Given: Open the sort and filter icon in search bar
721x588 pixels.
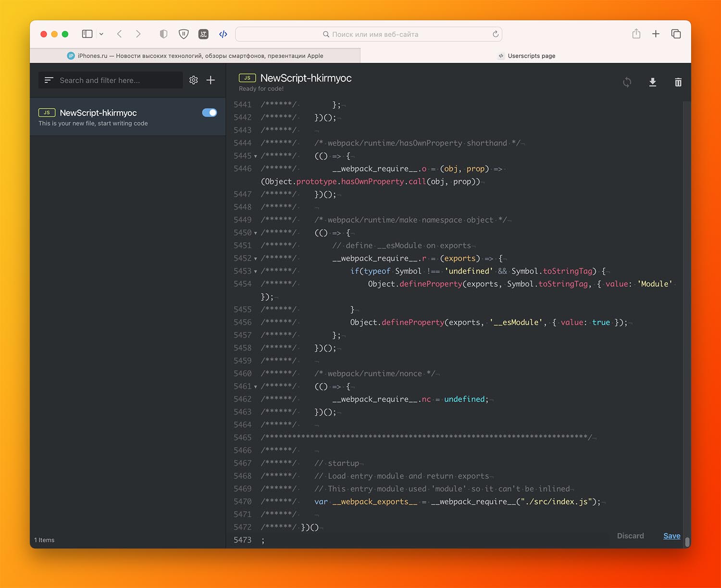Looking at the screenshot, I should 49,80.
